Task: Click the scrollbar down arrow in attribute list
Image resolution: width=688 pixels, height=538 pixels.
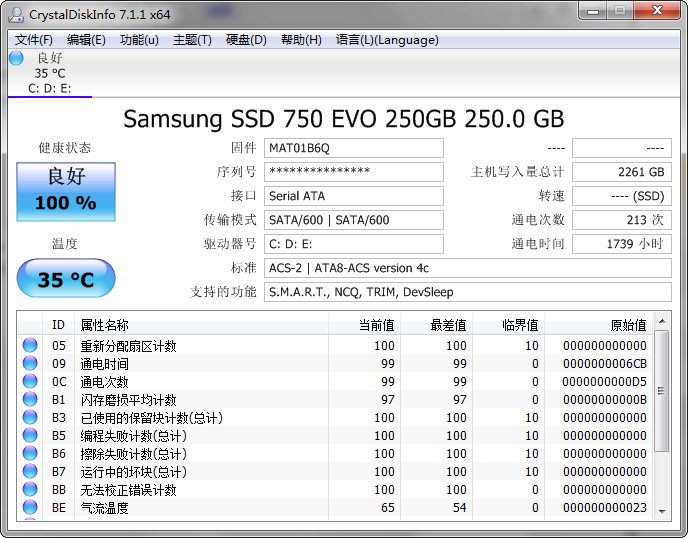Action: tap(662, 511)
